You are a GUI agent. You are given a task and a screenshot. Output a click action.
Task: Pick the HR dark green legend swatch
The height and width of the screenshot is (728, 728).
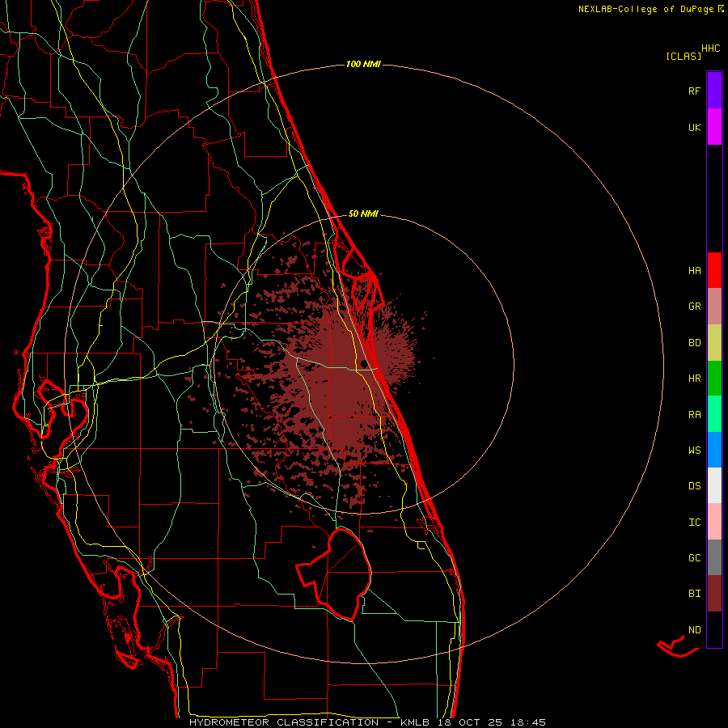(714, 379)
